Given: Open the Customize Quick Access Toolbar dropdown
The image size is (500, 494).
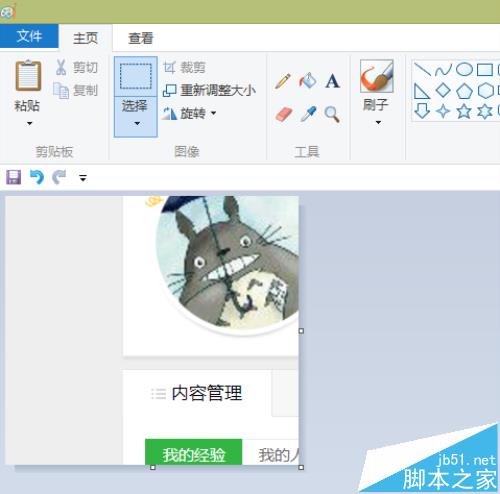Looking at the screenshot, I should (x=83, y=178).
